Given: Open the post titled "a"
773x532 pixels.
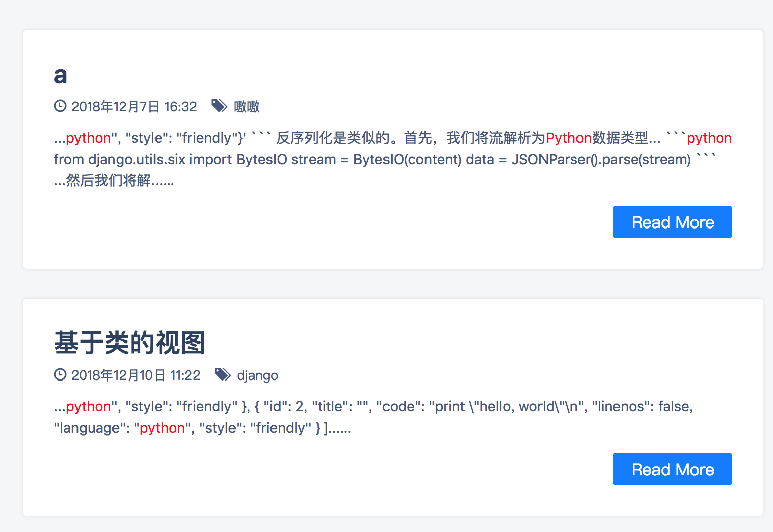Looking at the screenshot, I should [60, 75].
